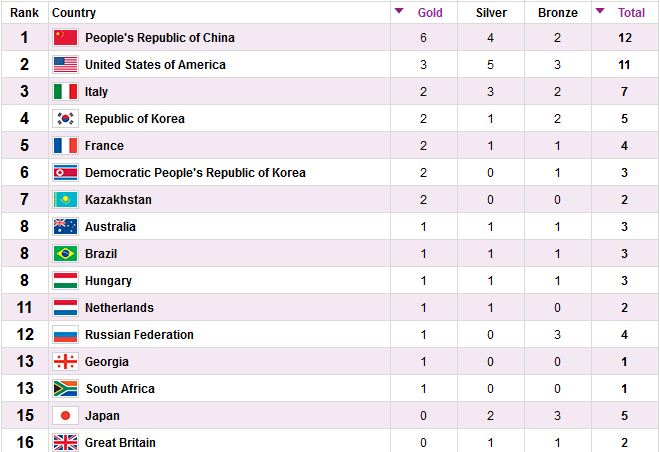
Task: Click the United States of America flag icon
Action: pyautogui.click(x=65, y=64)
